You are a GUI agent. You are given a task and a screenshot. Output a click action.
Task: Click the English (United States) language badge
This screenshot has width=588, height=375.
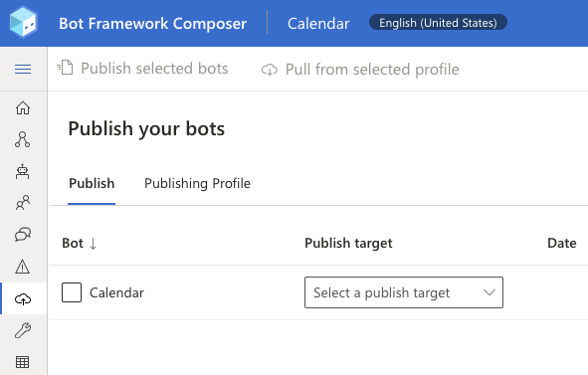click(438, 23)
